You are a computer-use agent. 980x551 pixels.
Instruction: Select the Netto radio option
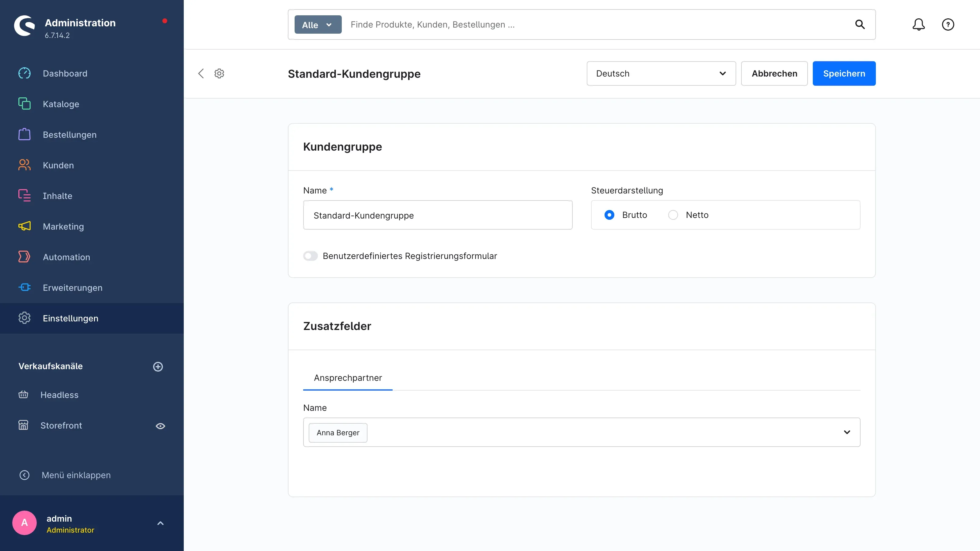[x=673, y=215]
